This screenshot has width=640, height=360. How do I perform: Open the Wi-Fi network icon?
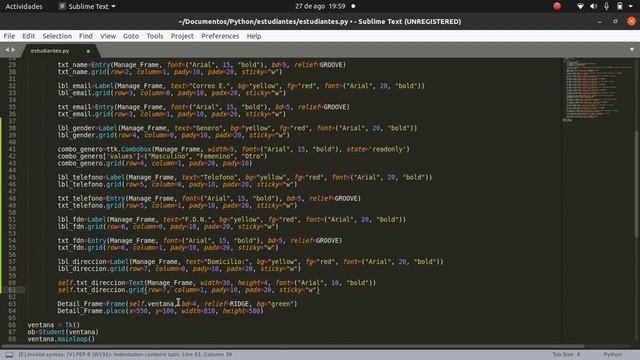[580, 6]
